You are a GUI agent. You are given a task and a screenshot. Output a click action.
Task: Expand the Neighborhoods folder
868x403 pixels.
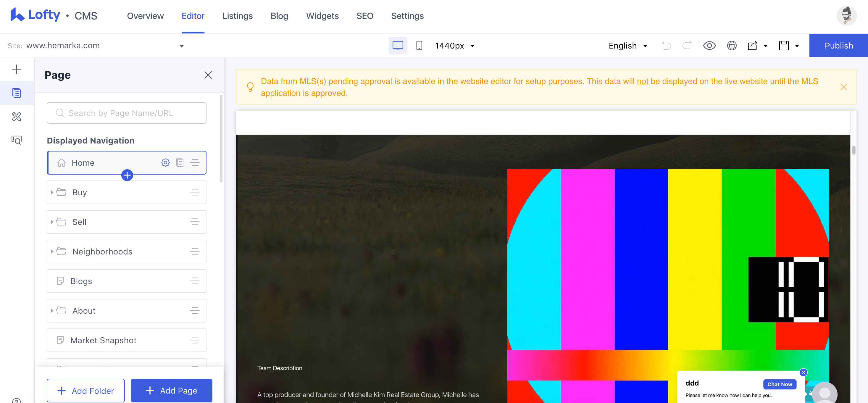(52, 252)
